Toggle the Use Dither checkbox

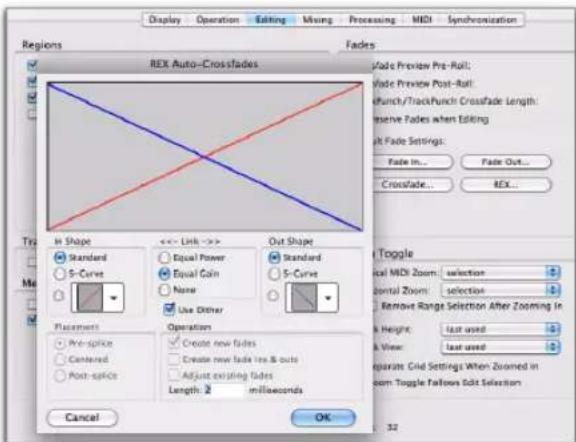[169, 309]
